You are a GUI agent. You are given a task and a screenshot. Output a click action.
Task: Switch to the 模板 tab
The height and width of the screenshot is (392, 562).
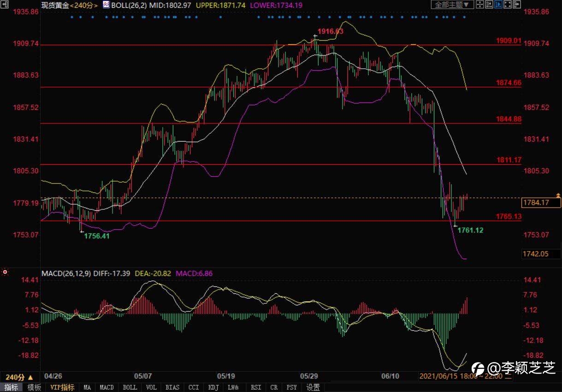pyautogui.click(x=34, y=388)
